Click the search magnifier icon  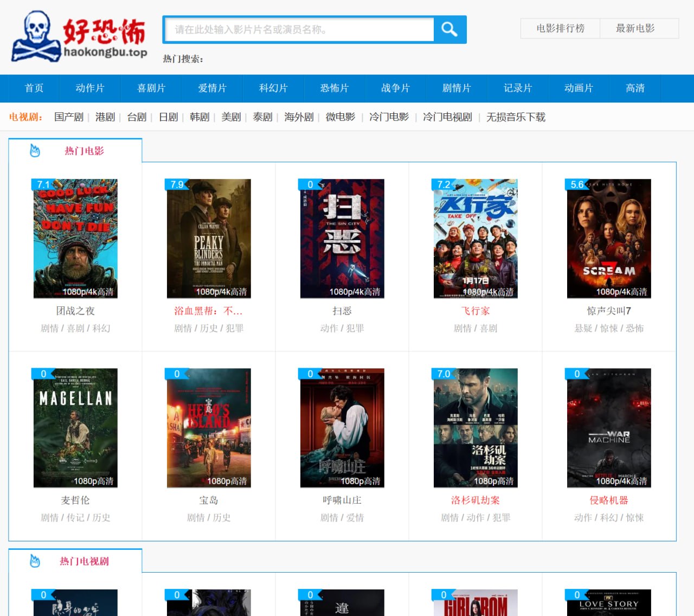[449, 29]
